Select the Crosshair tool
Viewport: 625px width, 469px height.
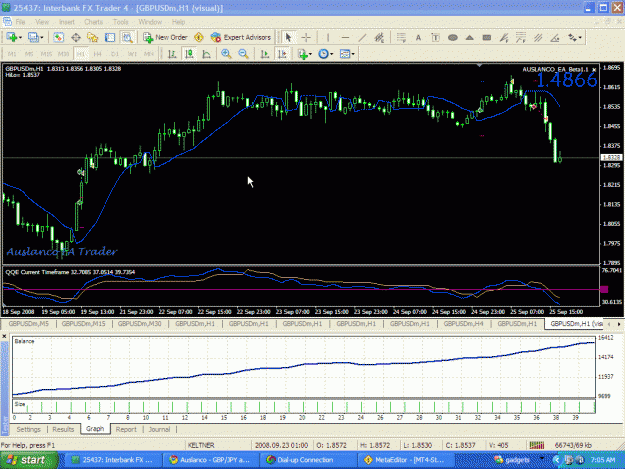306,37
